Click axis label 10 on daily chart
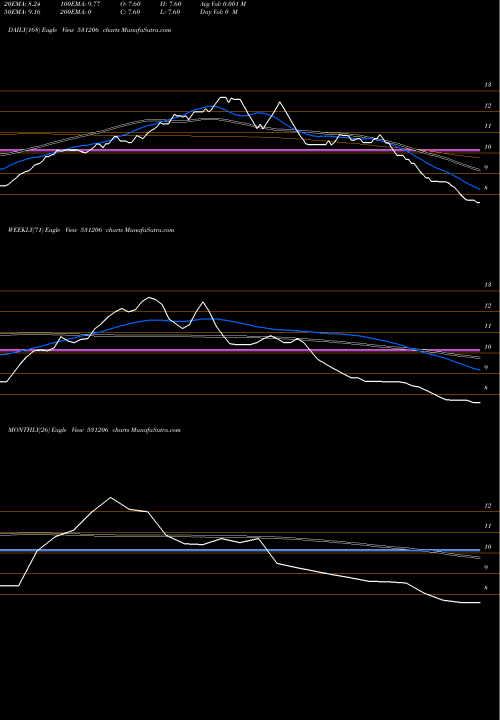Screen dimensions: 500x720 click(488, 147)
